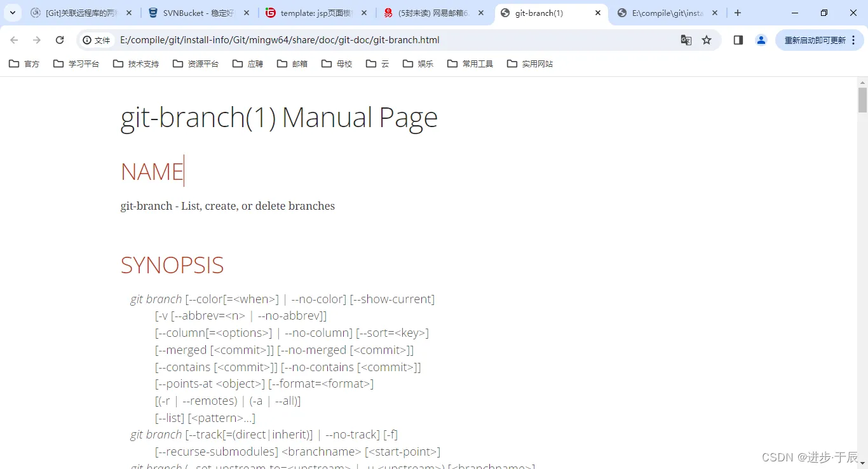This screenshot has width=868, height=469.
Task: Click the '--points-at <object>' synopsis line
Action: pos(264,384)
